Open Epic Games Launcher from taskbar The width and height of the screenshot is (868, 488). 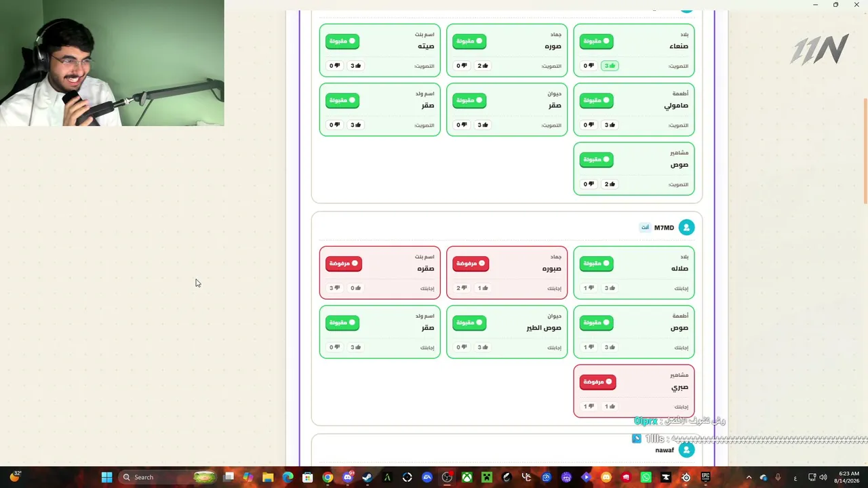pyautogui.click(x=705, y=477)
